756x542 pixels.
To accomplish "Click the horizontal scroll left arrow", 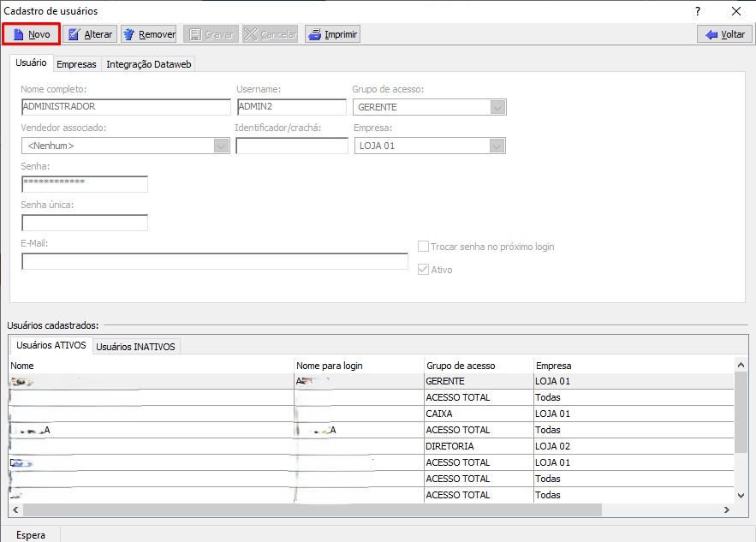I will [15, 509].
